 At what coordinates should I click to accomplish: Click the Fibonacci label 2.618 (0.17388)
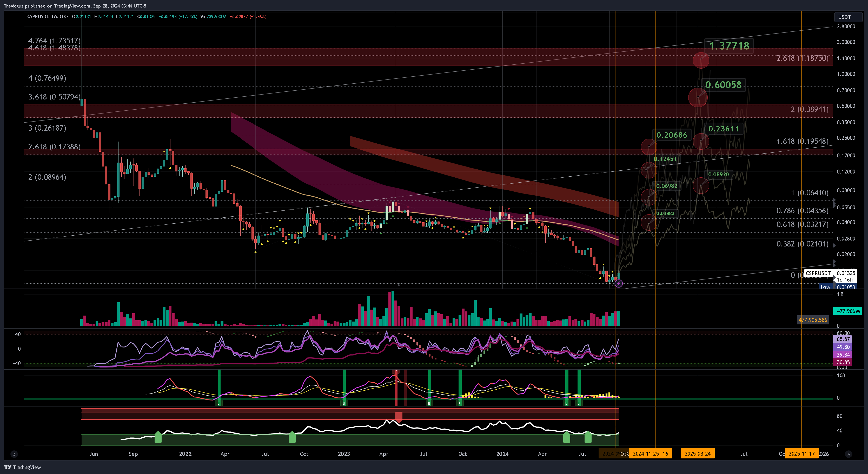tap(54, 147)
